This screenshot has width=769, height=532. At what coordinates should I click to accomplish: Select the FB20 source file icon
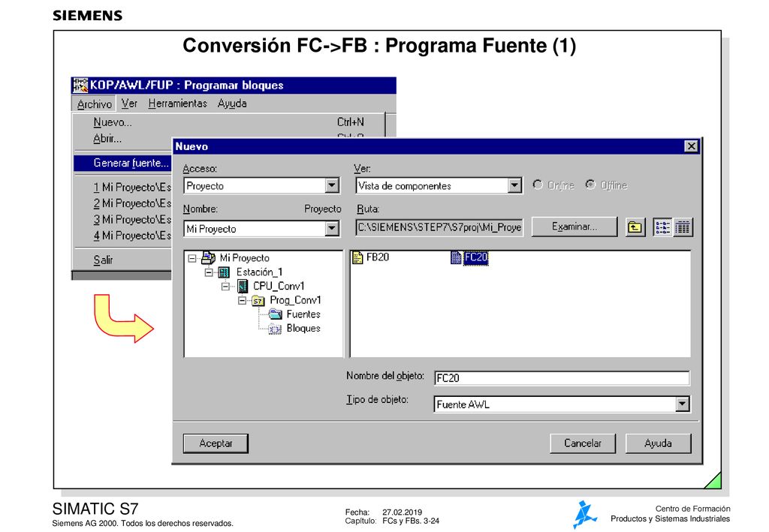point(357,257)
